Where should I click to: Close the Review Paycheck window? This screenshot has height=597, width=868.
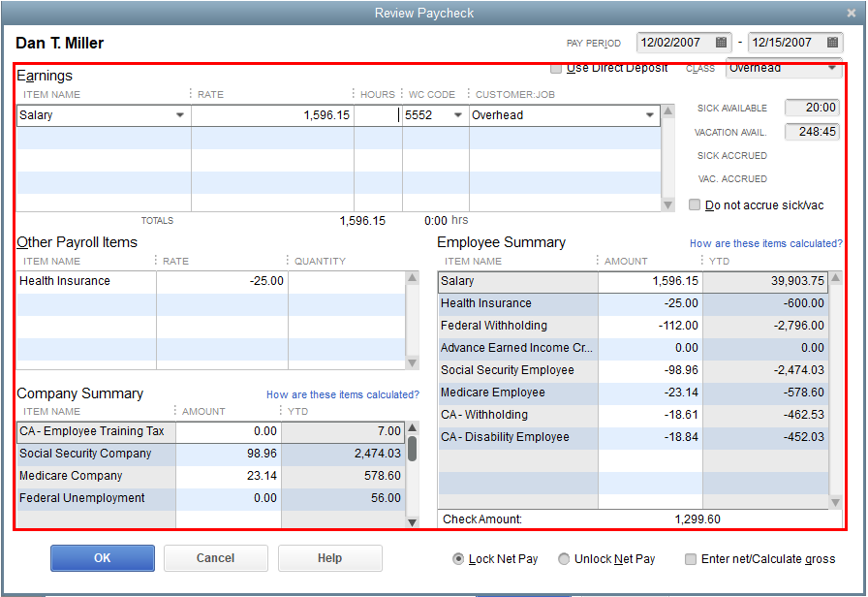[x=851, y=13]
